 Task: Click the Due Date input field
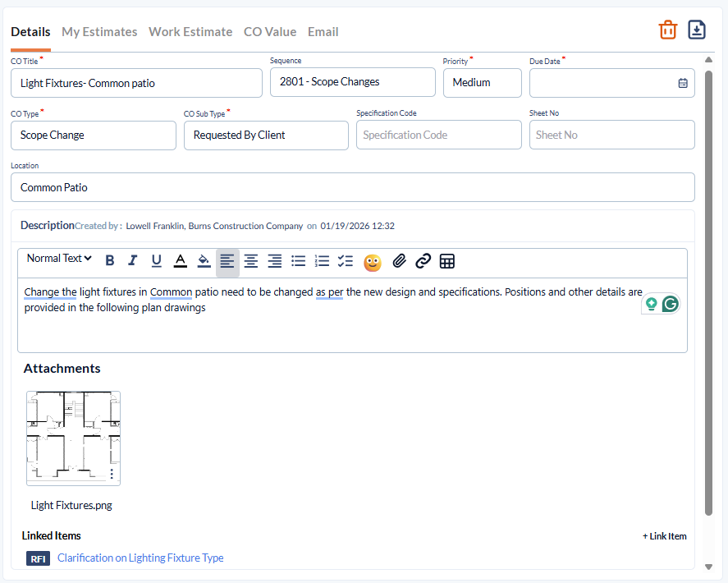(612, 83)
